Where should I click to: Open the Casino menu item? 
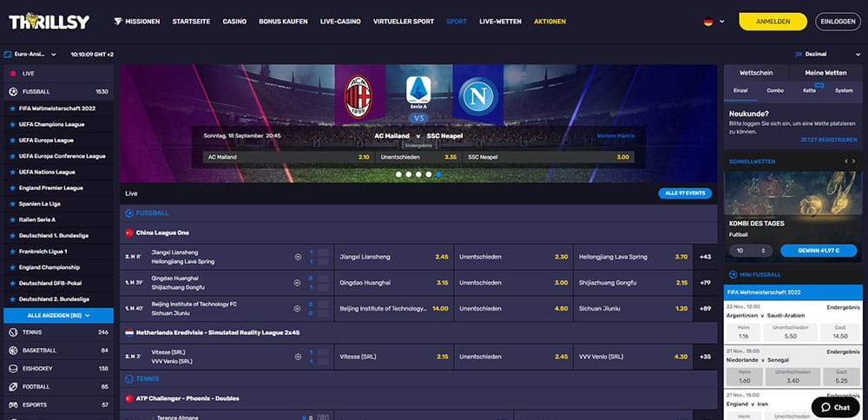tap(234, 22)
